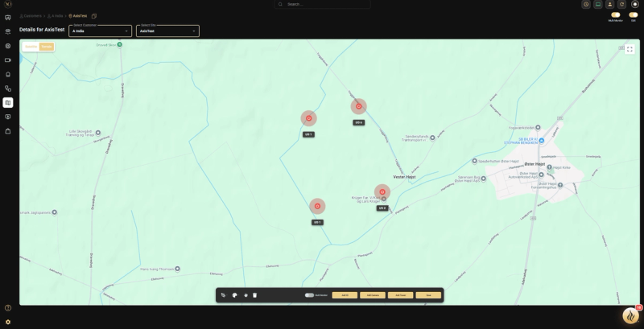Open the screen playback icon in sidebar
The height and width of the screenshot is (329, 644).
click(x=8, y=117)
